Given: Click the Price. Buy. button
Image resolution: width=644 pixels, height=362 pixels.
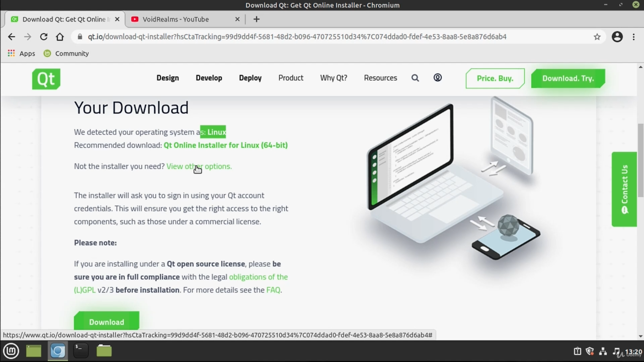Looking at the screenshot, I should 495,78.
